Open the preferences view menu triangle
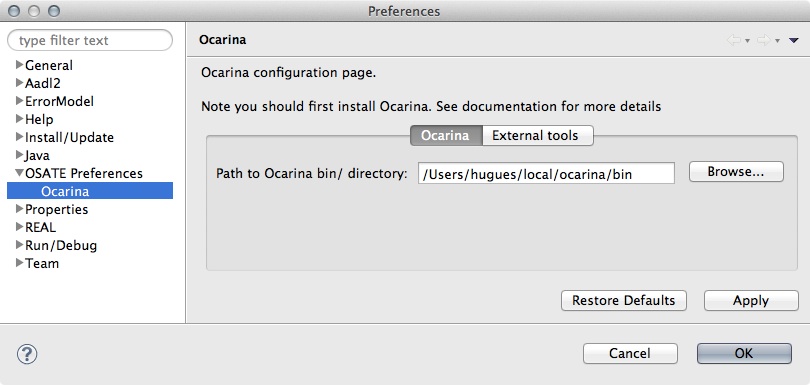 [794, 40]
